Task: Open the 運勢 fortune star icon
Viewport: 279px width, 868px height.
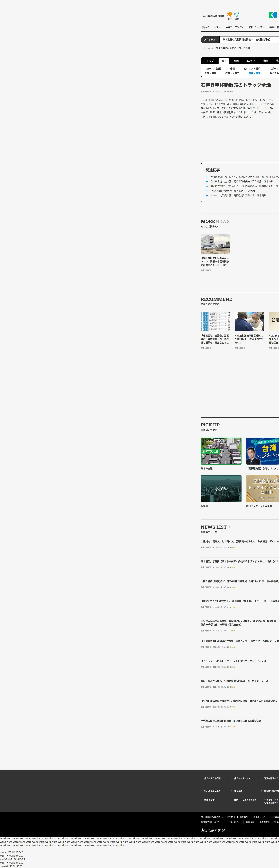Action: [237, 14]
